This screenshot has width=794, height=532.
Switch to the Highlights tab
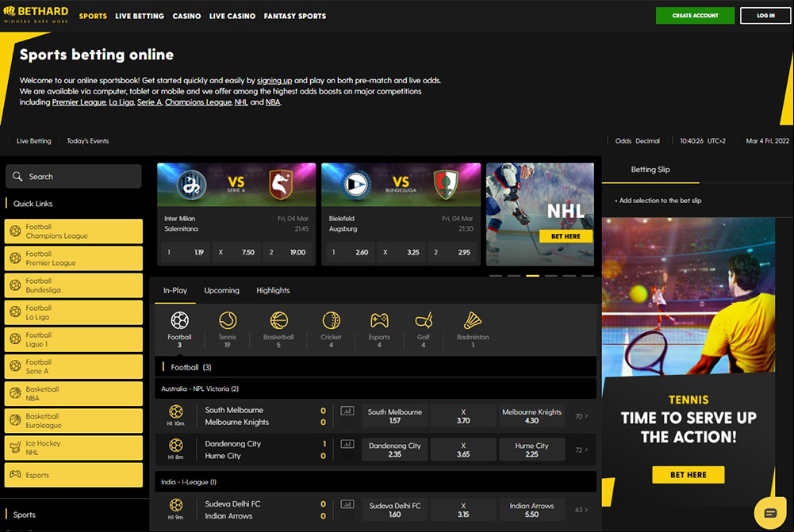pos(273,290)
